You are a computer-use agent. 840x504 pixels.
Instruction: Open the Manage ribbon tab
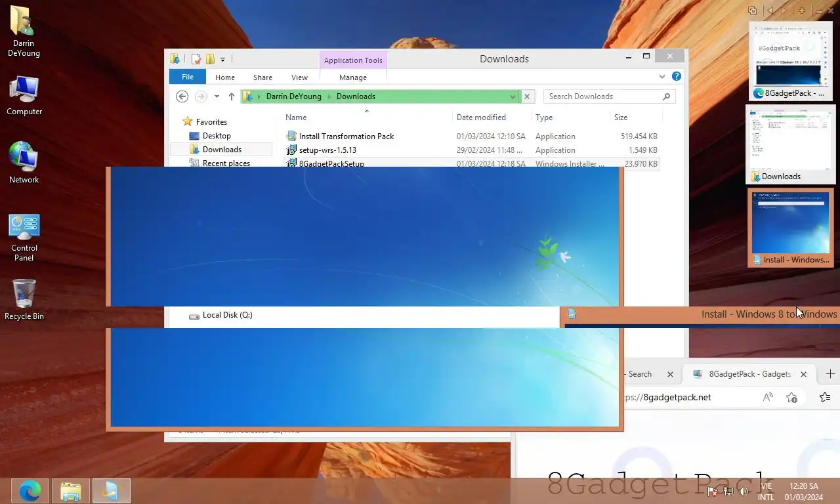click(x=353, y=77)
